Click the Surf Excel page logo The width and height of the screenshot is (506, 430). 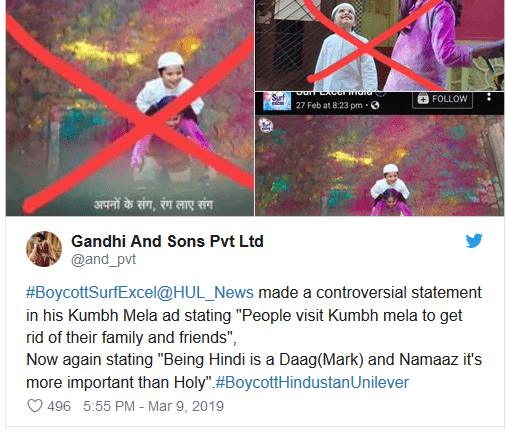point(276,101)
